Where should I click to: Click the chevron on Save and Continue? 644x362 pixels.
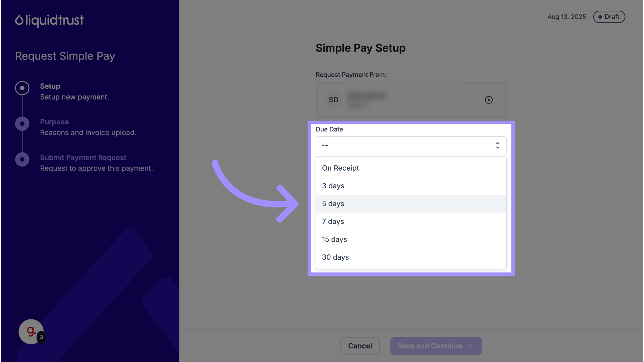(470, 346)
